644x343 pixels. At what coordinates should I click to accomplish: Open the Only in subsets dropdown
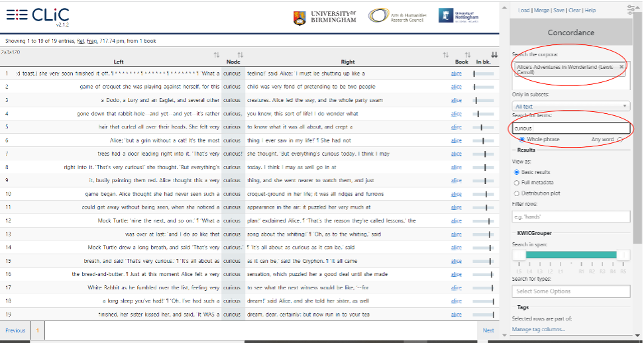point(571,106)
